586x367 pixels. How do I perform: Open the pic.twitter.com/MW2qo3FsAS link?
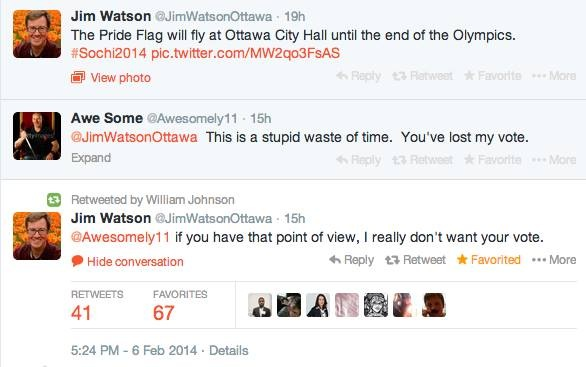pos(246,53)
